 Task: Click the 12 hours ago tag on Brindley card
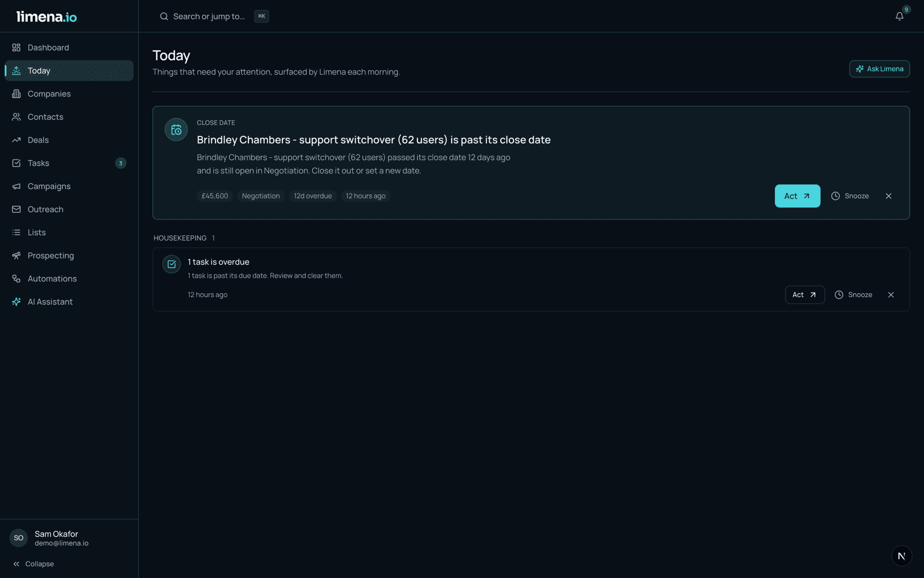click(366, 196)
